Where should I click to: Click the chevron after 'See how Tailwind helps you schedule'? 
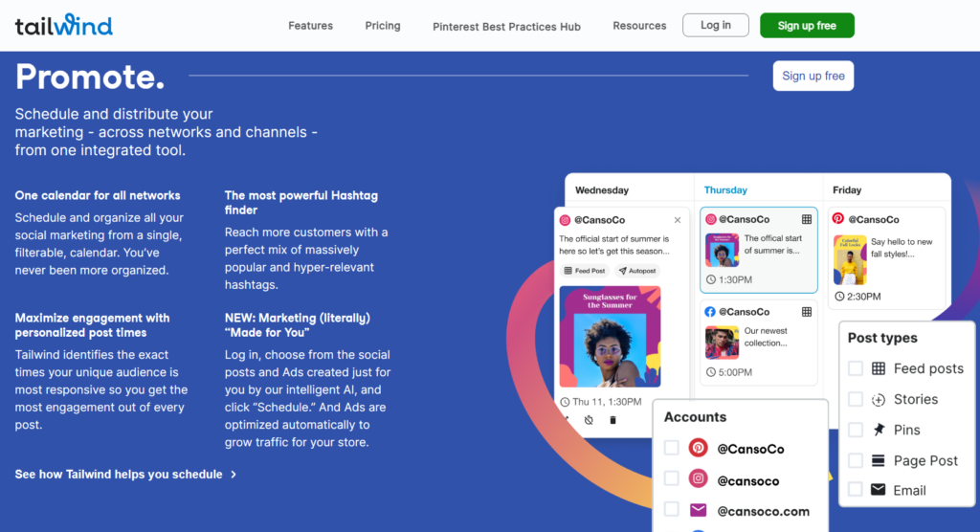click(x=234, y=475)
